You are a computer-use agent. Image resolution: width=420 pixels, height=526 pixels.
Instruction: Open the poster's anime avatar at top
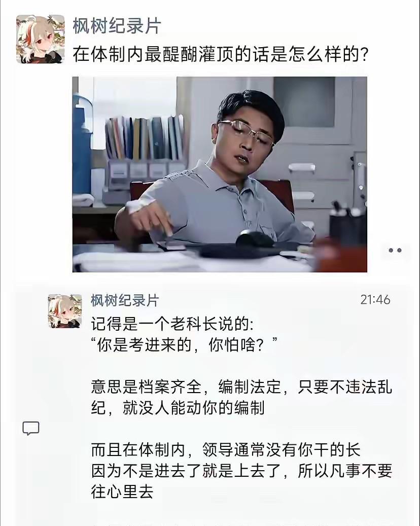pos(40,39)
